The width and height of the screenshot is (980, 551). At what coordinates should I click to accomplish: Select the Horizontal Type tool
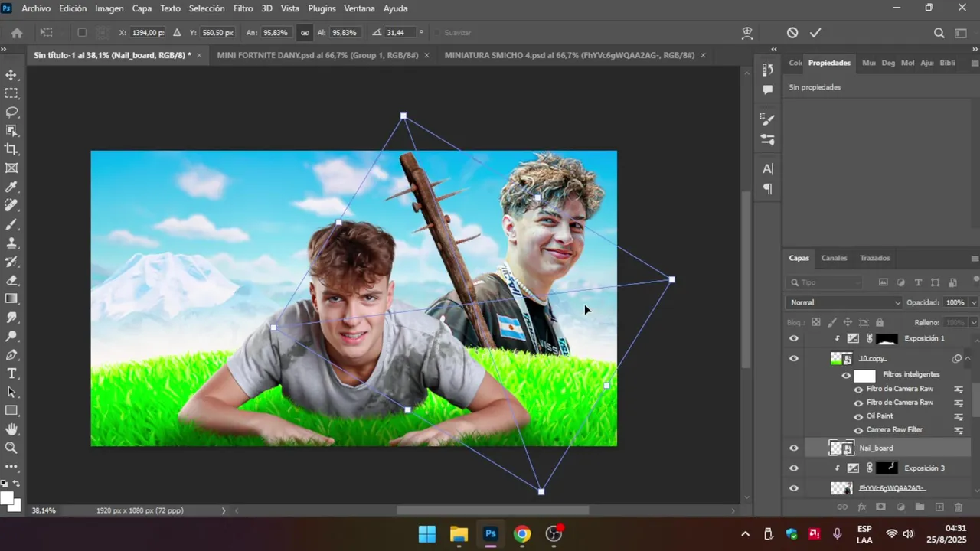click(x=11, y=373)
